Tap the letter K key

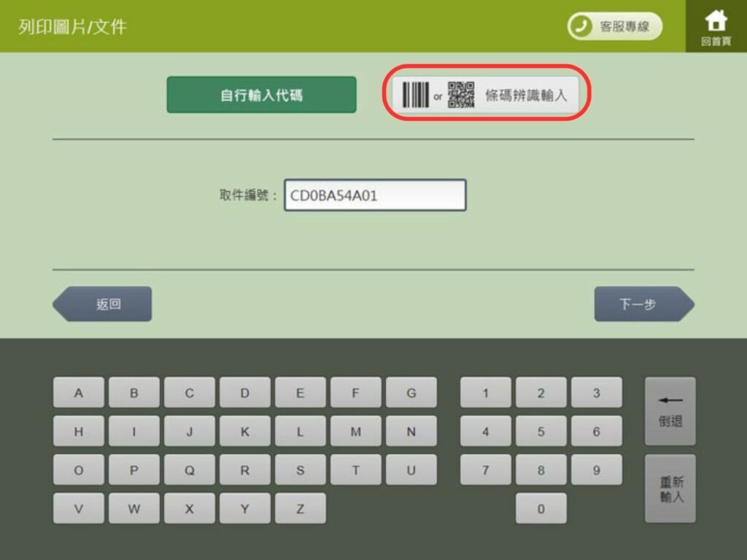245,432
